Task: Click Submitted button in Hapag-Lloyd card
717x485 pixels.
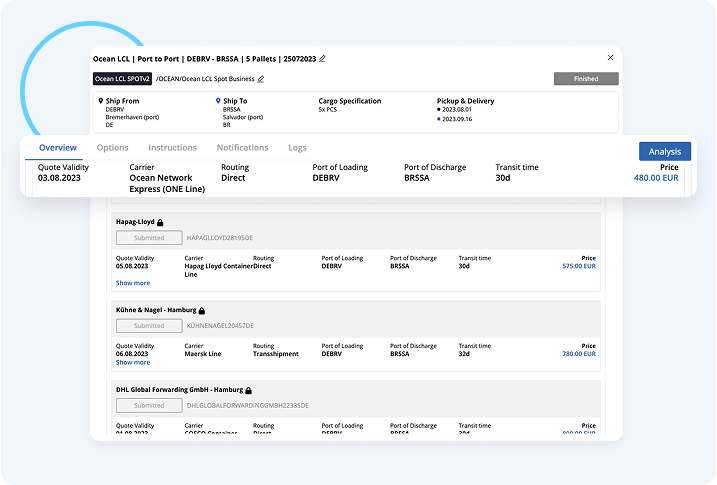Action: (149, 238)
